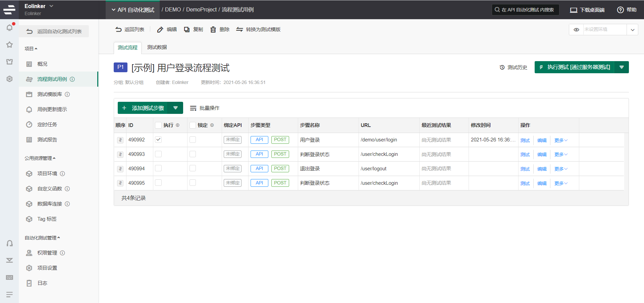Click the headset support icon in sidebar
This screenshot has width=644, height=303.
tap(10, 243)
